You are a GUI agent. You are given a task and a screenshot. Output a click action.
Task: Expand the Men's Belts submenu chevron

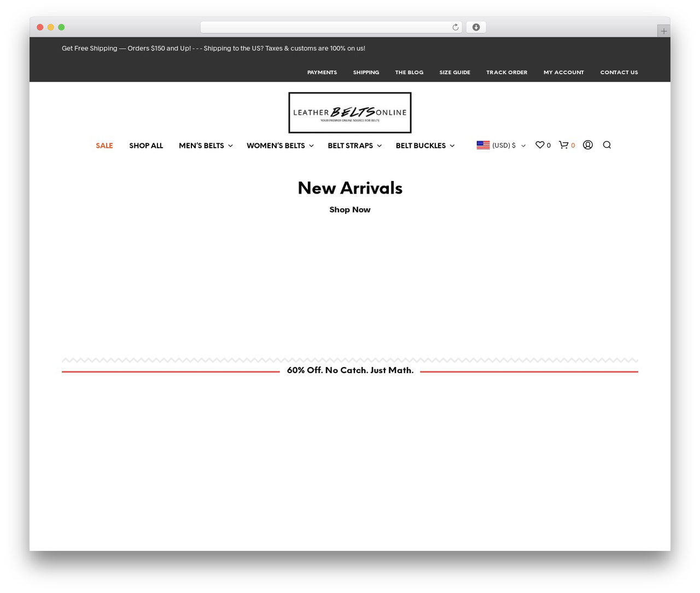pos(231,146)
